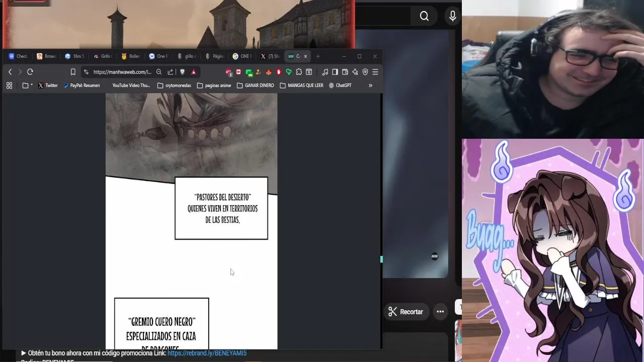This screenshot has width=644, height=362.
Task: Open the Brave VPN shield icon
Action: (x=365, y=72)
